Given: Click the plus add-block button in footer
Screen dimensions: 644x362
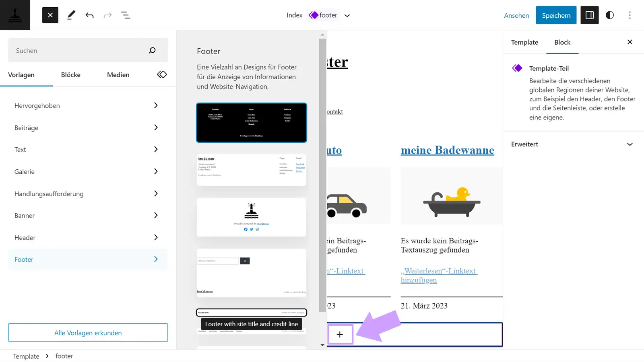Looking at the screenshot, I should point(340,334).
